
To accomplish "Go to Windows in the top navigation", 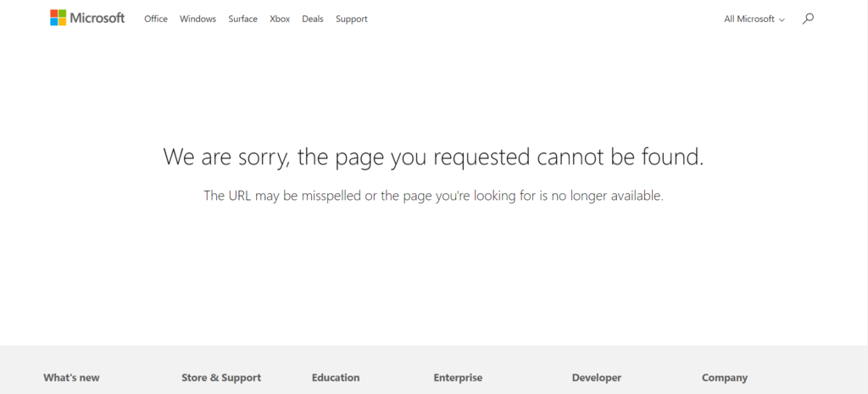I will pos(198,19).
